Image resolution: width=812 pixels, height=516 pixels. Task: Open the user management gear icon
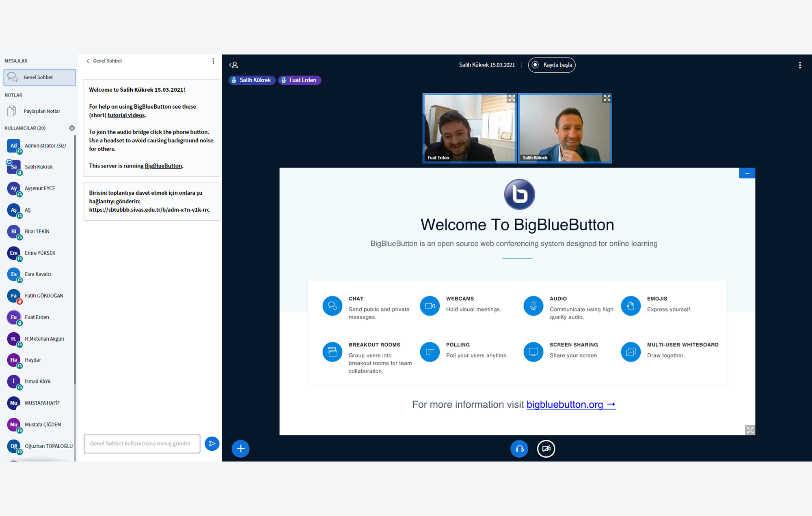click(x=72, y=128)
